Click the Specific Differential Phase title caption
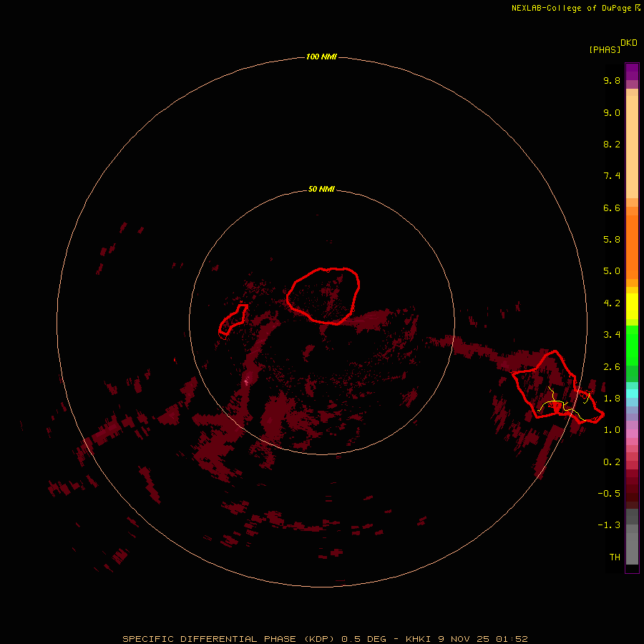Image resolution: width=644 pixels, height=644 pixels. [x=325, y=639]
